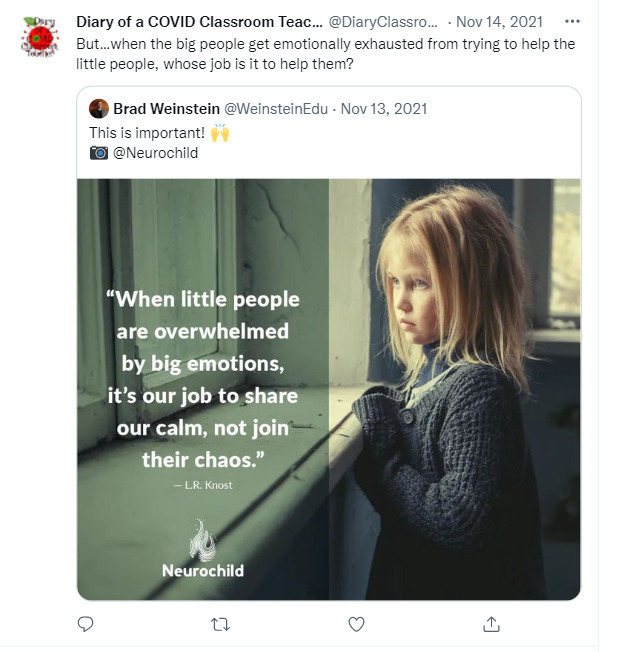Click the camera emoji before @Neurochild

[98, 152]
